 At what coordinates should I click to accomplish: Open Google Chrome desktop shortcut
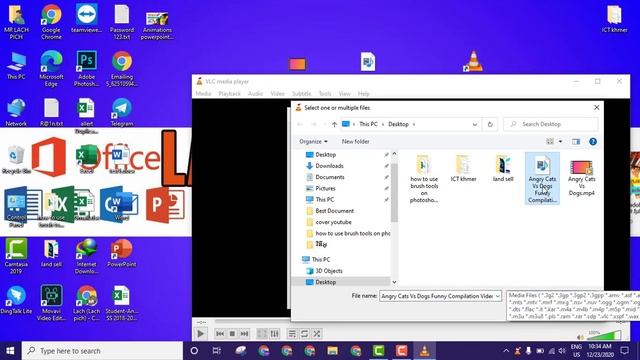51,22
